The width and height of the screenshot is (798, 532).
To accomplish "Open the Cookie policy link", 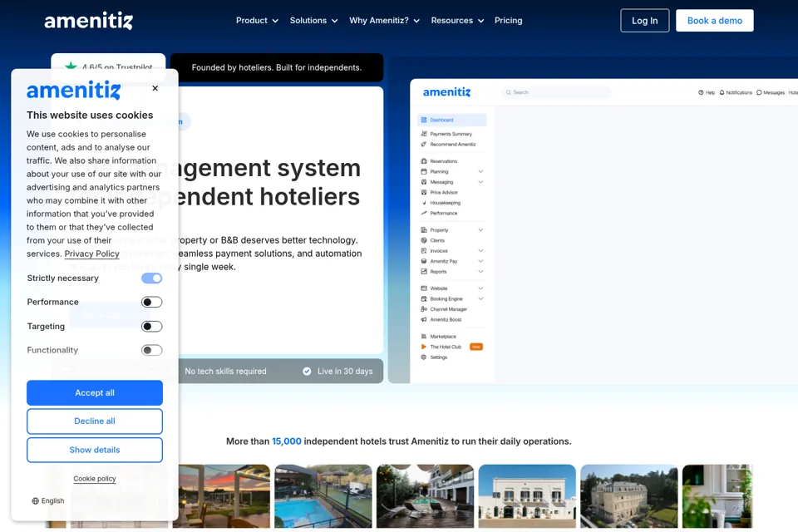I will pyautogui.click(x=95, y=479).
